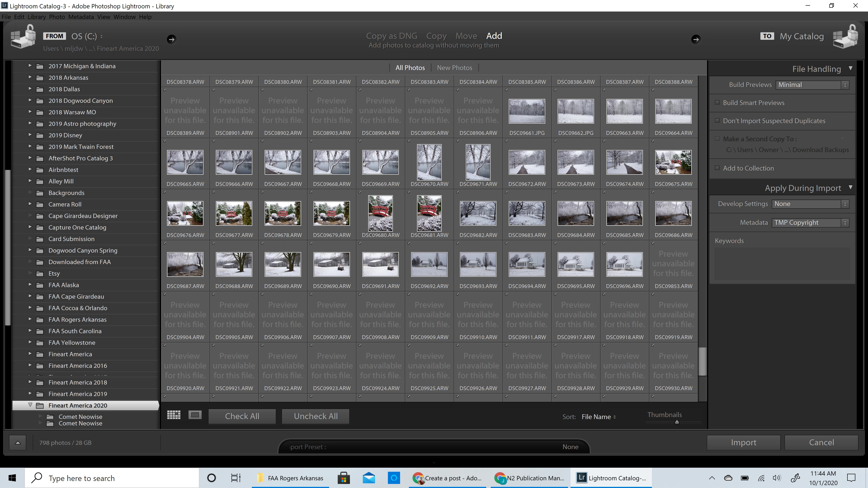Switch to grid view icon

174,415
